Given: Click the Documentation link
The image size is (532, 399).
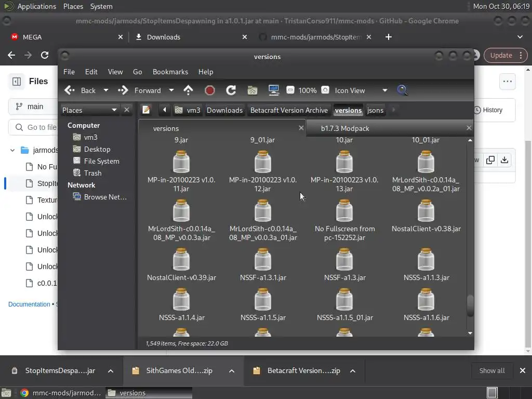Looking at the screenshot, I should click(29, 304).
